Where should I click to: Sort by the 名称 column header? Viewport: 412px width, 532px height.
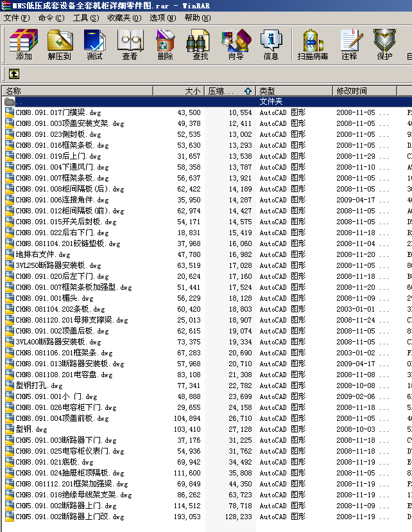[x=78, y=91]
